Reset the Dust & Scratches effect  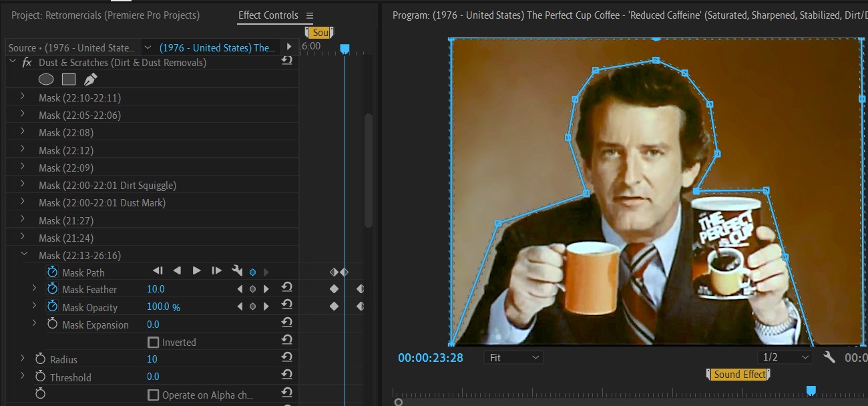pyautogui.click(x=286, y=61)
